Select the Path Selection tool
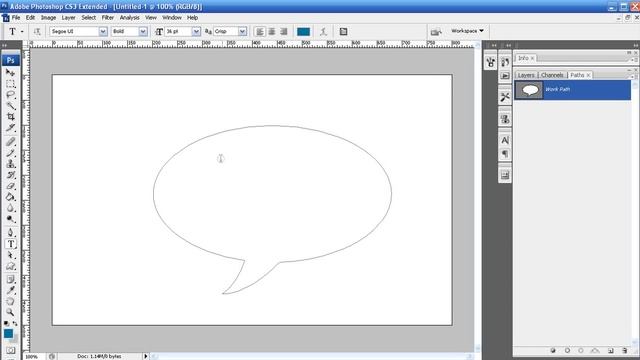The image size is (640, 360). tap(11, 255)
